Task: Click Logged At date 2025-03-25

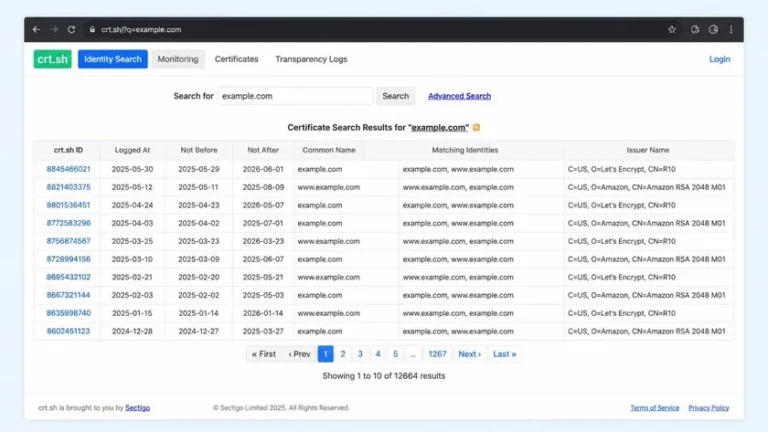Action: [132, 241]
